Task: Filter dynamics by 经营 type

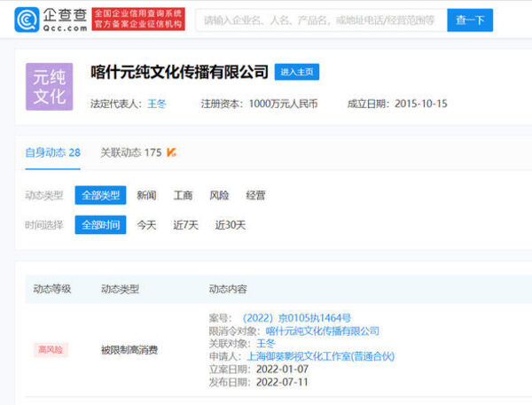Action: (255, 195)
